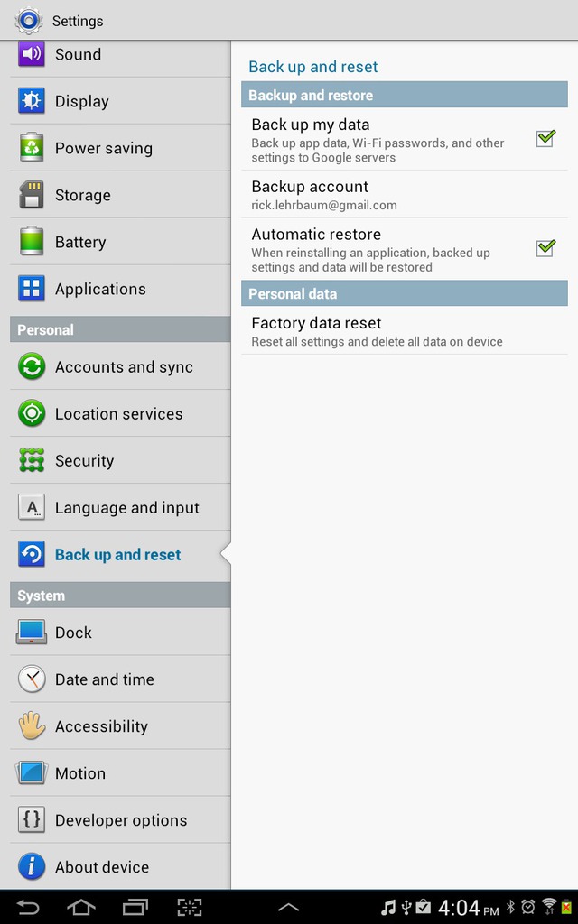Viewport: 578px width, 924px height.
Task: Open Language and input settings
Action: point(120,507)
